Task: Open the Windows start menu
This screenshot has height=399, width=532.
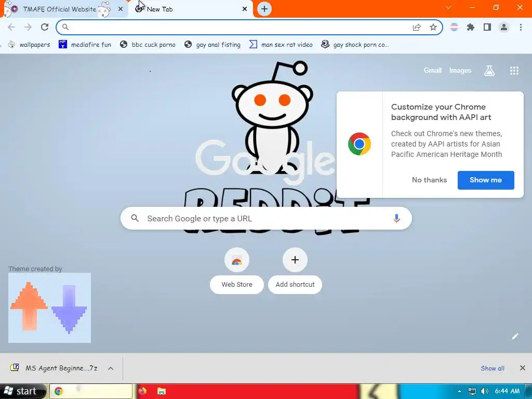Action: point(22,391)
